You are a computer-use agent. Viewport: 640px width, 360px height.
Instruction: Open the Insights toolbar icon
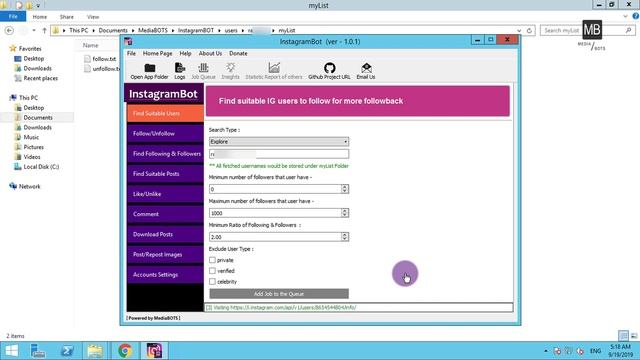tap(230, 71)
